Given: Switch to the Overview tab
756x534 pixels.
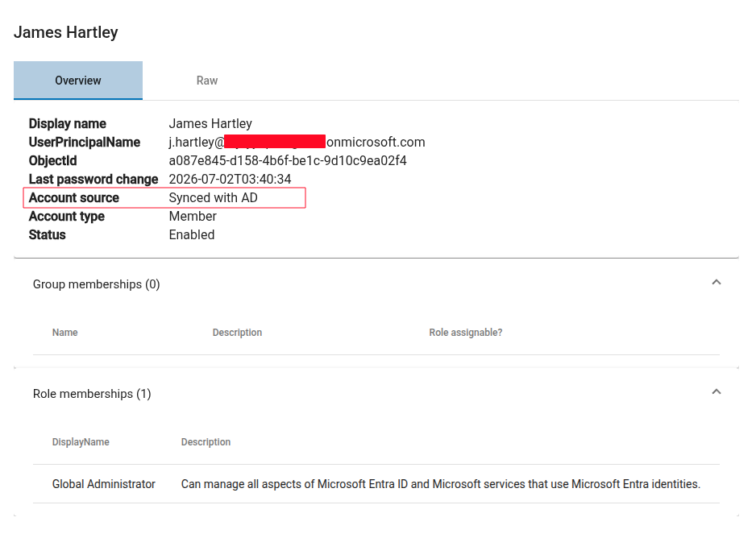Looking at the screenshot, I should tap(78, 81).
